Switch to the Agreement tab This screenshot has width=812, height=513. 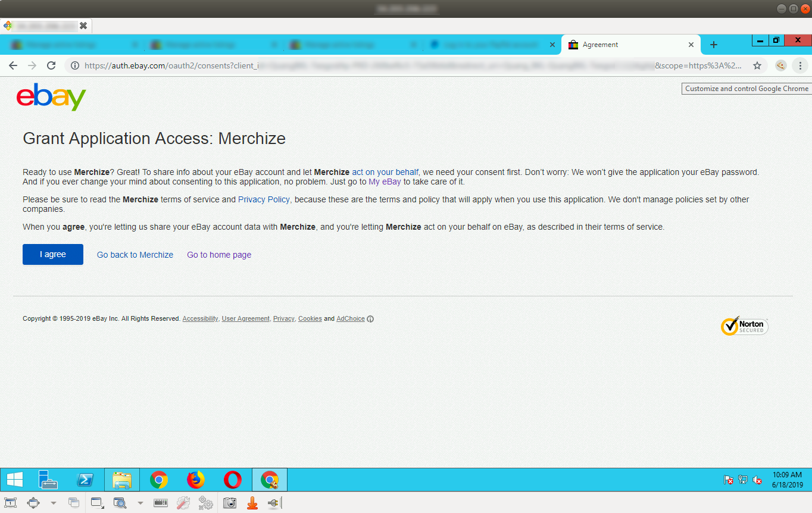point(631,45)
